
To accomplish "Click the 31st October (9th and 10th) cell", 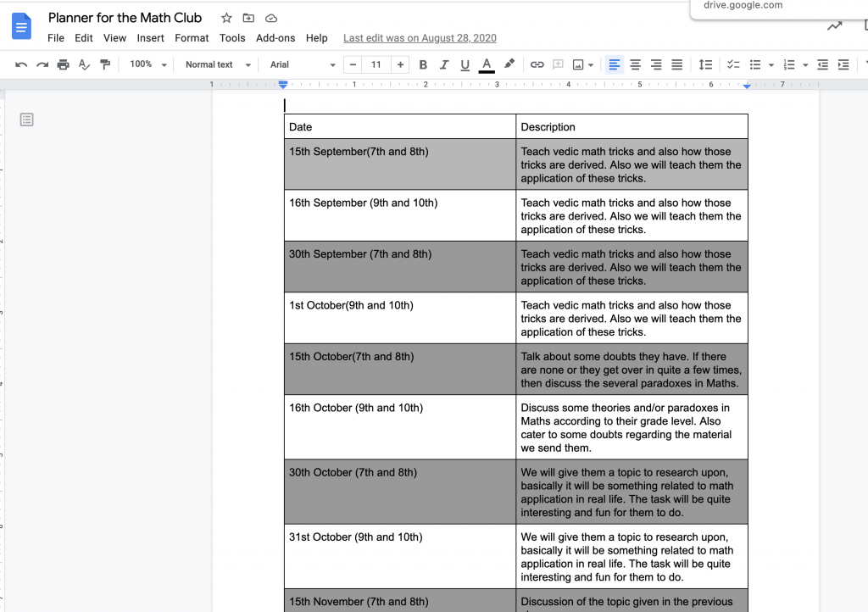I will tap(400, 557).
